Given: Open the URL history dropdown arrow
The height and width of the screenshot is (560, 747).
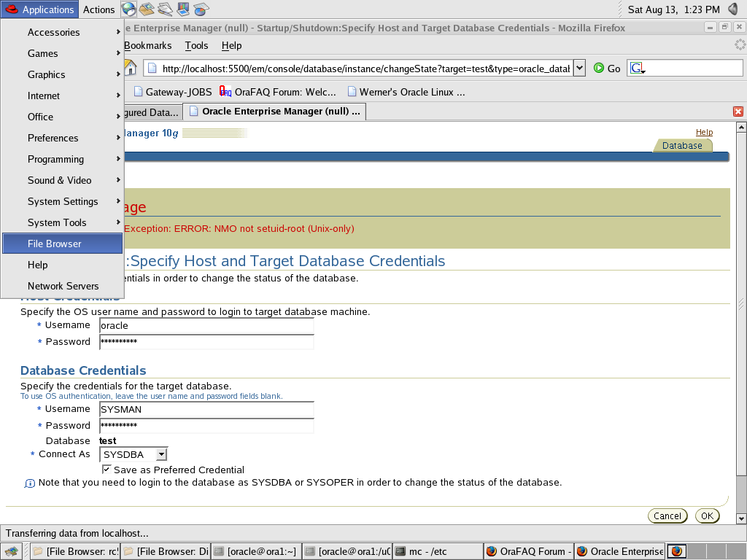Looking at the screenshot, I should [x=579, y=68].
